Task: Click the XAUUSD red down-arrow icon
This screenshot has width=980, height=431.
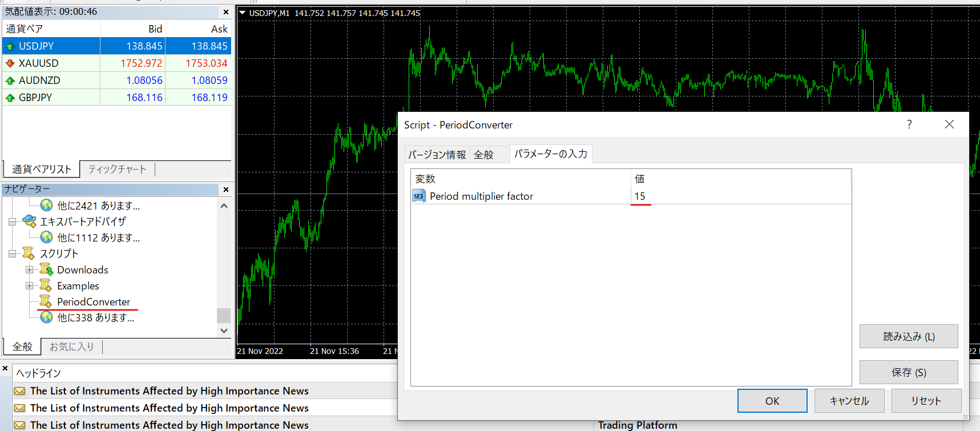Action: [x=10, y=63]
